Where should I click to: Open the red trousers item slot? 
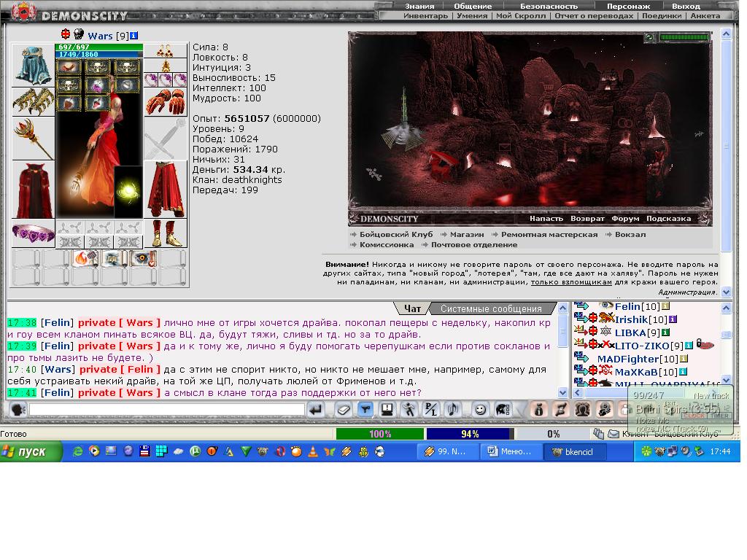point(165,190)
